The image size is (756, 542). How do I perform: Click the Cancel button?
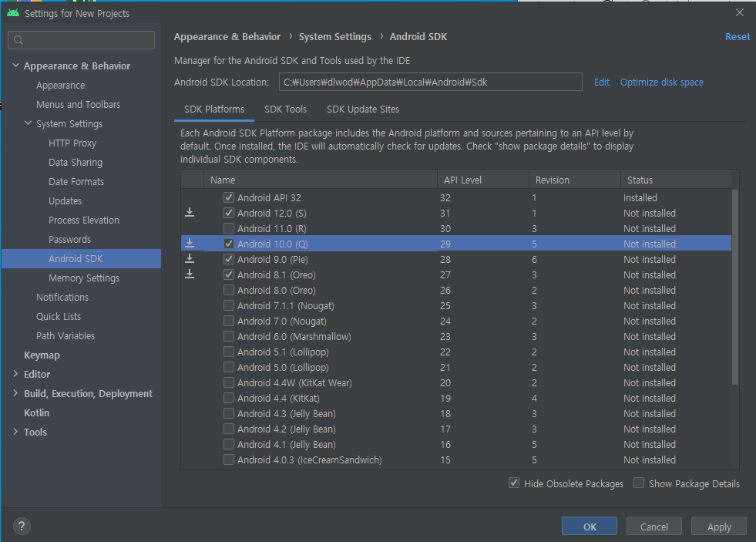[x=654, y=527]
